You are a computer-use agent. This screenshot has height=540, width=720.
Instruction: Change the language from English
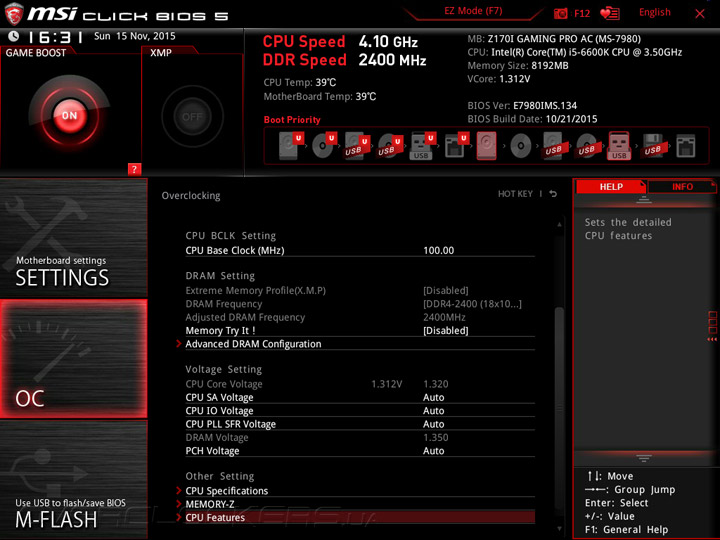click(x=654, y=12)
